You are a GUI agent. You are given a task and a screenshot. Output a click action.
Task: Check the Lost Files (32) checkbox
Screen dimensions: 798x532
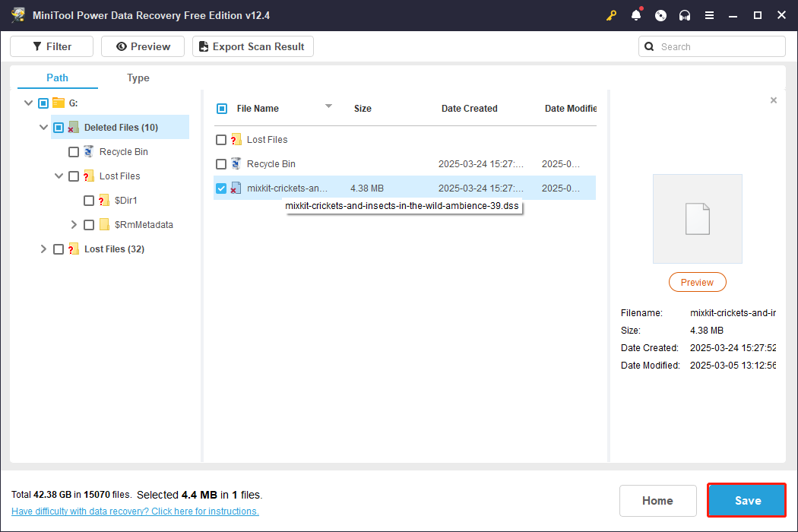tap(59, 249)
